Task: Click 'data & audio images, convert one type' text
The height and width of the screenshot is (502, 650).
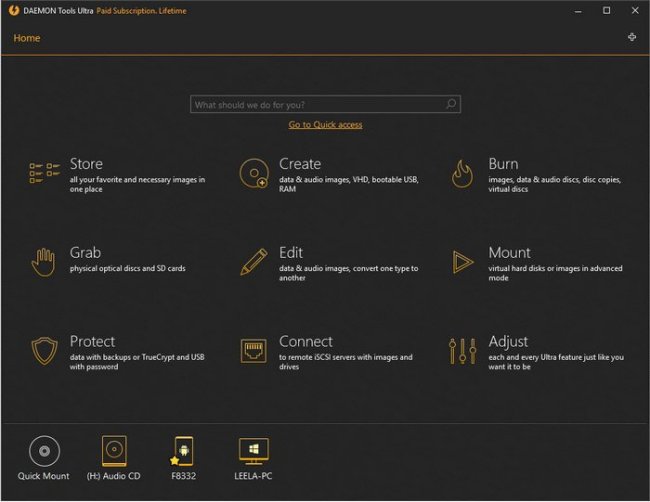Action: coord(349,273)
